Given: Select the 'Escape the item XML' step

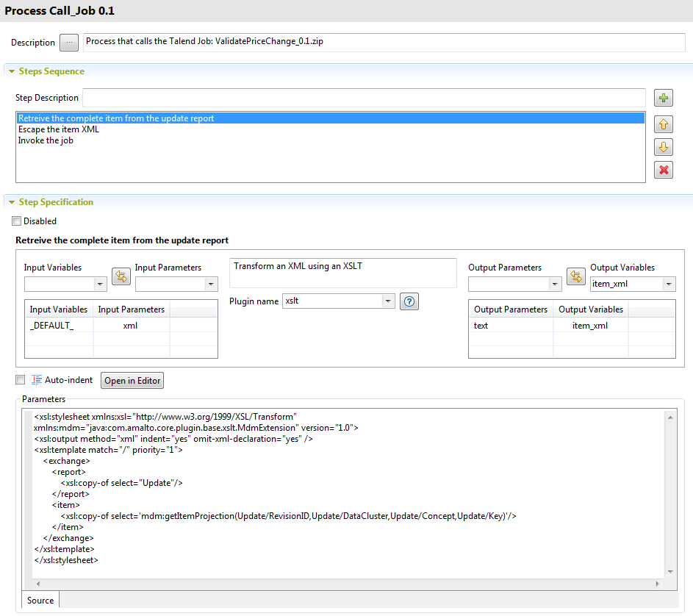Looking at the screenshot, I should coord(59,129).
